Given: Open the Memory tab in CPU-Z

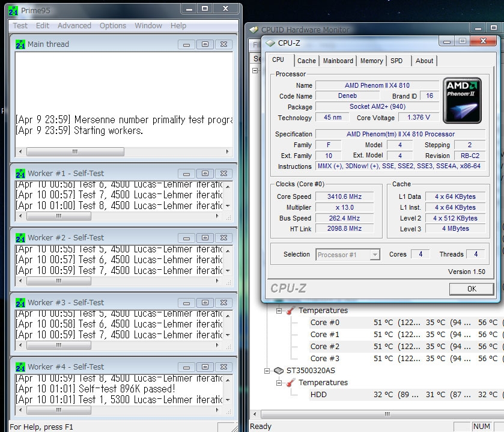Looking at the screenshot, I should [x=371, y=61].
